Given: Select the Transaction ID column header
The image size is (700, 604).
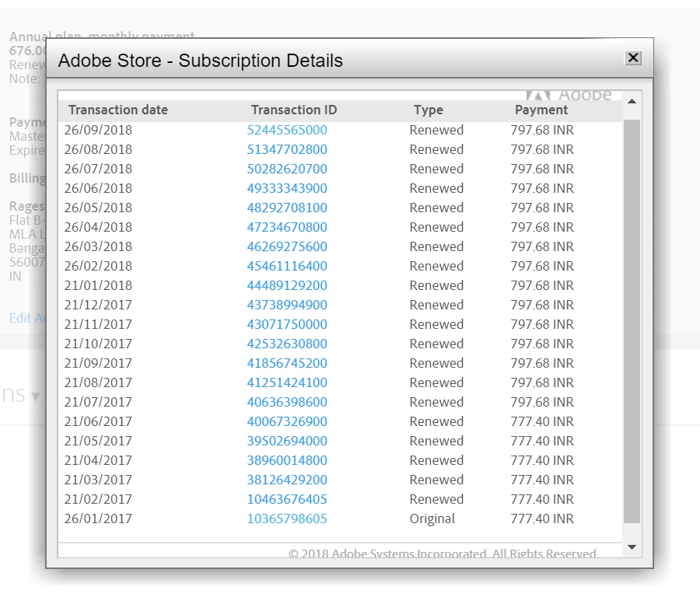Looking at the screenshot, I should tap(294, 110).
